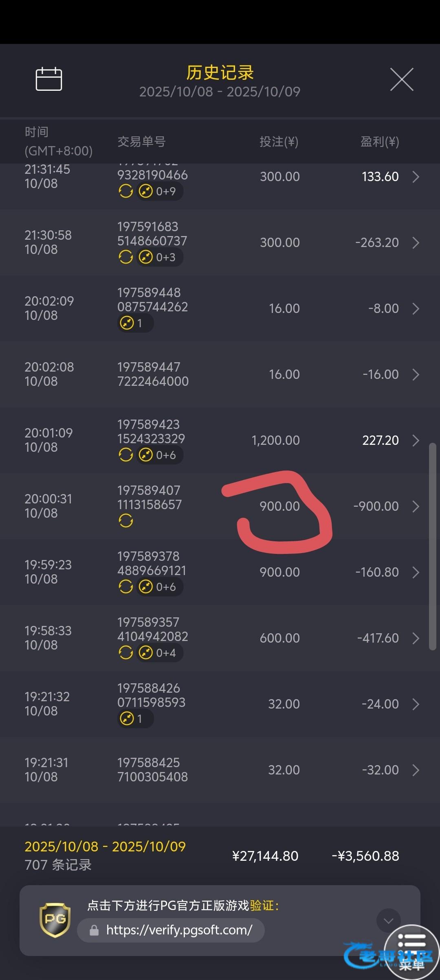The width and height of the screenshot is (440, 980).
Task: Collapse the PG verification banner
Action: (388, 920)
